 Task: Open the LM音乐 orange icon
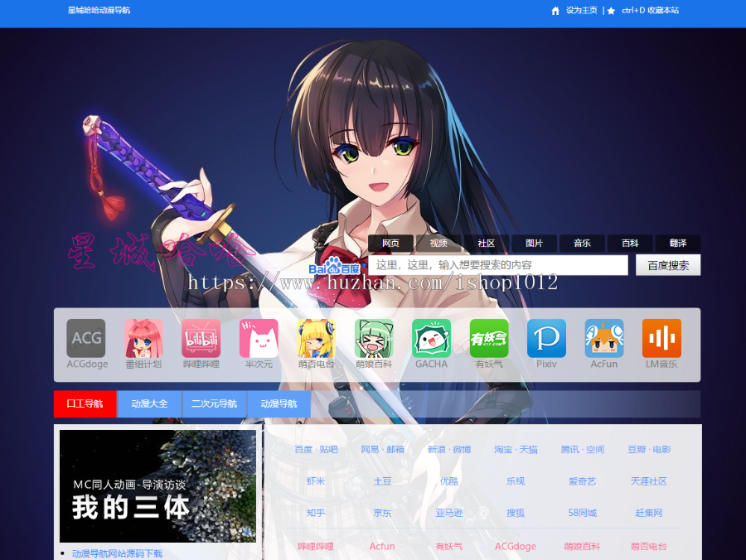click(661, 338)
